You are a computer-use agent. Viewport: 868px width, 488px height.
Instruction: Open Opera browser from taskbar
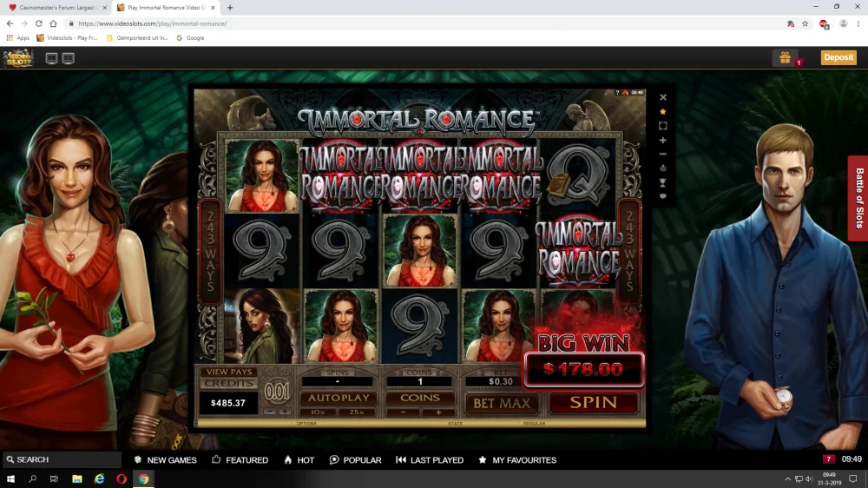pos(122,479)
